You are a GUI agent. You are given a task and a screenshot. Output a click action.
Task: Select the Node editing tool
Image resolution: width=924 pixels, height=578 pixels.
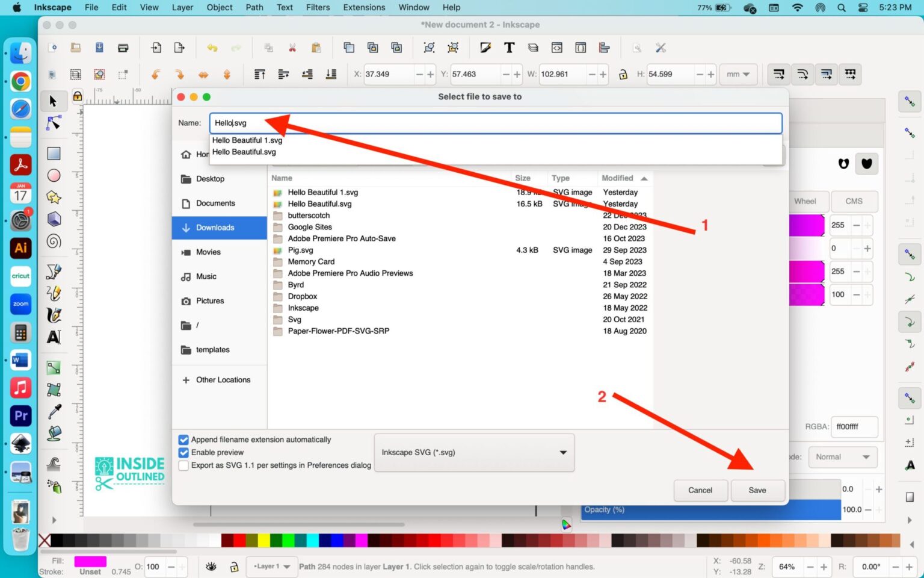pyautogui.click(x=54, y=123)
